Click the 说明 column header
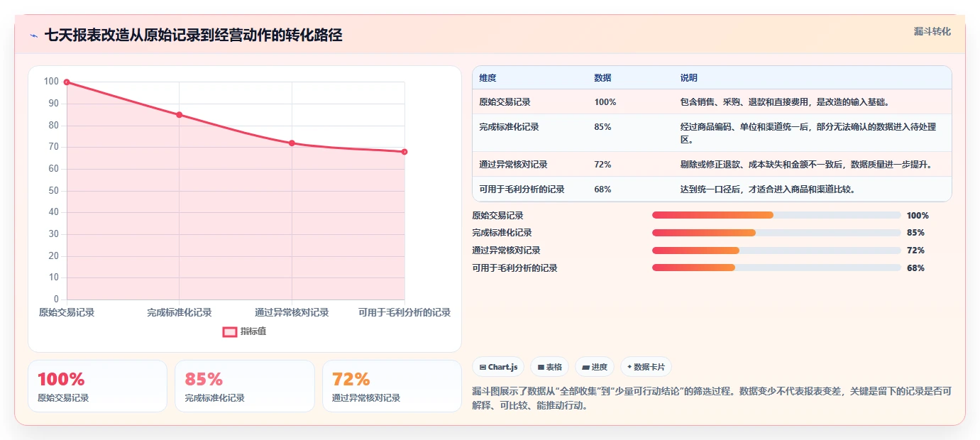This screenshot has width=980, height=440. point(688,78)
